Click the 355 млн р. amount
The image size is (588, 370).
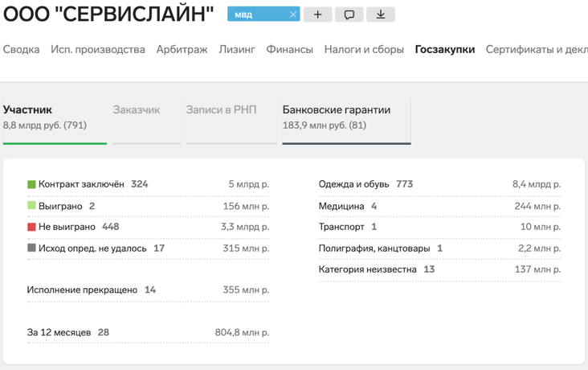point(246,290)
